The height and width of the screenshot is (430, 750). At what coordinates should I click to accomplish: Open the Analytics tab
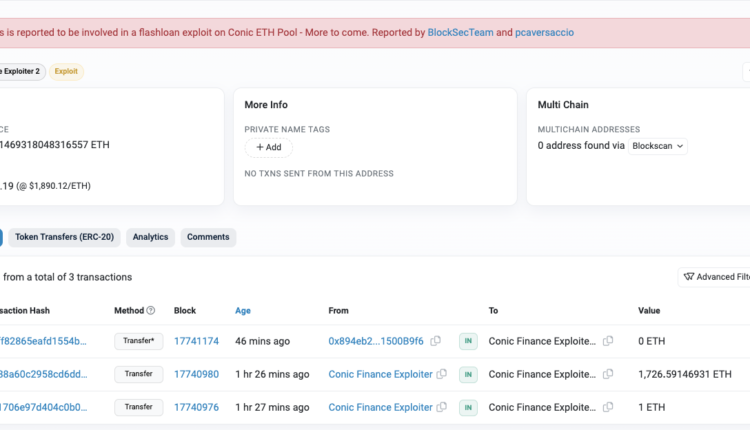150,237
